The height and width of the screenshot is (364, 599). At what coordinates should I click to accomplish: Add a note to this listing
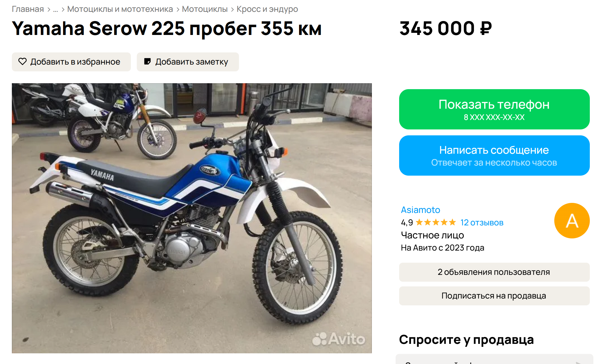[188, 62]
